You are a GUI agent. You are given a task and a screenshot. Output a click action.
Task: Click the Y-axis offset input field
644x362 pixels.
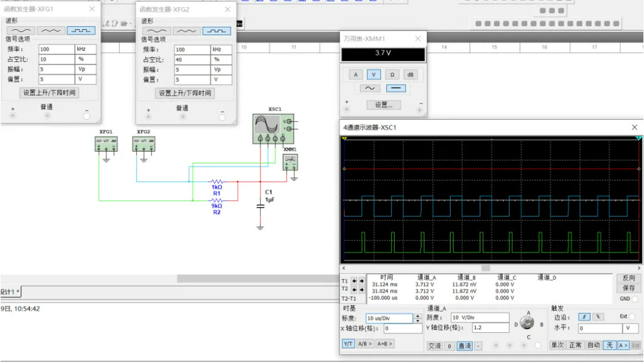click(x=490, y=328)
